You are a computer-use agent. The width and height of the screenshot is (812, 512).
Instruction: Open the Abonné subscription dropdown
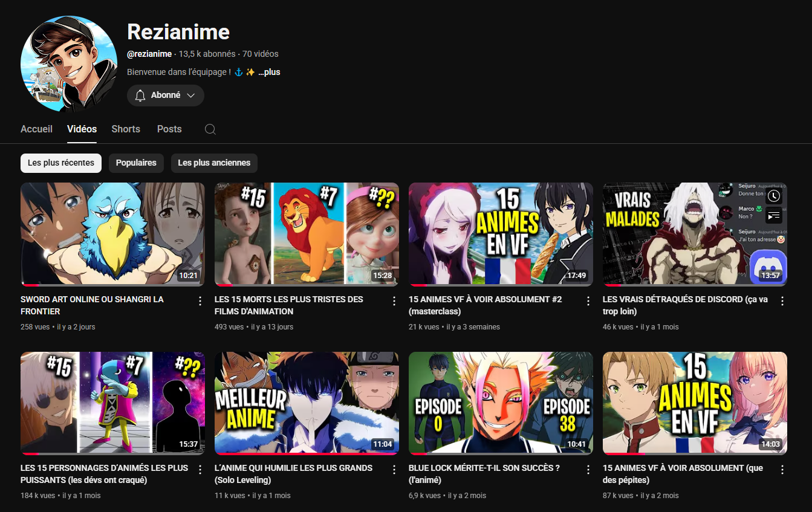point(165,96)
